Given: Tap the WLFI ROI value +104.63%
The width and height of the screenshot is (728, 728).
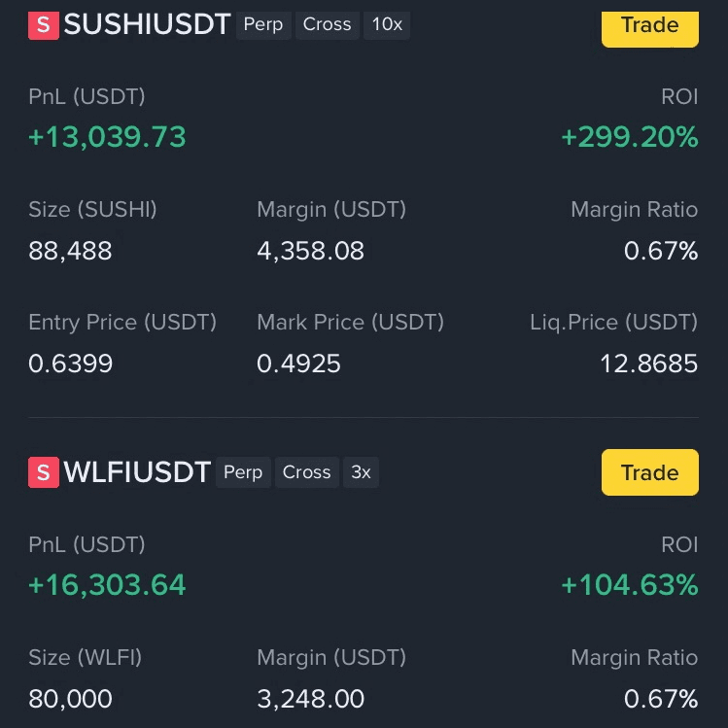Looking at the screenshot, I should tap(630, 584).
